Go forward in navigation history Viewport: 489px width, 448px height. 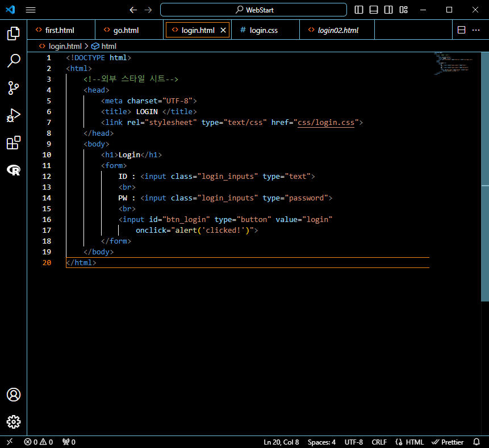coord(148,10)
